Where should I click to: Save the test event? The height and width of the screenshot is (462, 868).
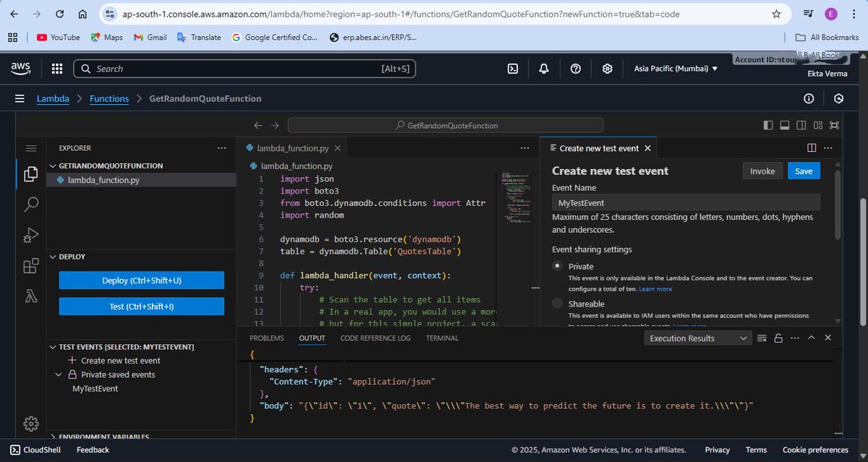click(x=804, y=171)
